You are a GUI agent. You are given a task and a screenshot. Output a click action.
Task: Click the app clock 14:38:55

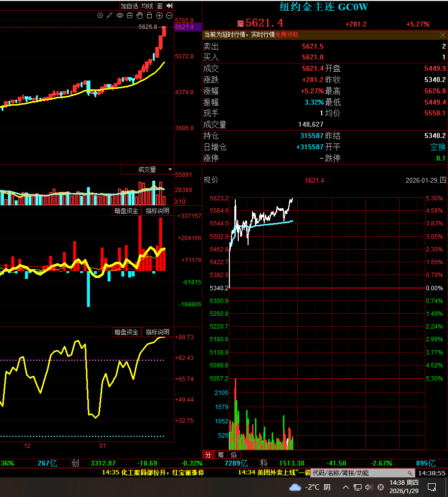(x=432, y=473)
